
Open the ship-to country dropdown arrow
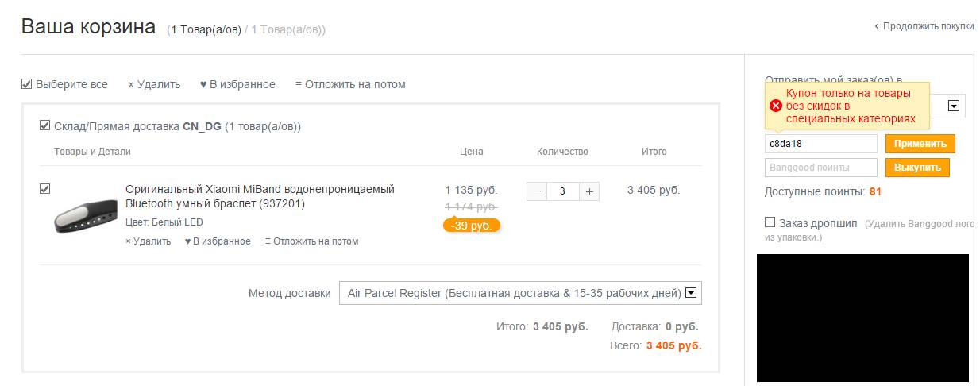[955, 106]
